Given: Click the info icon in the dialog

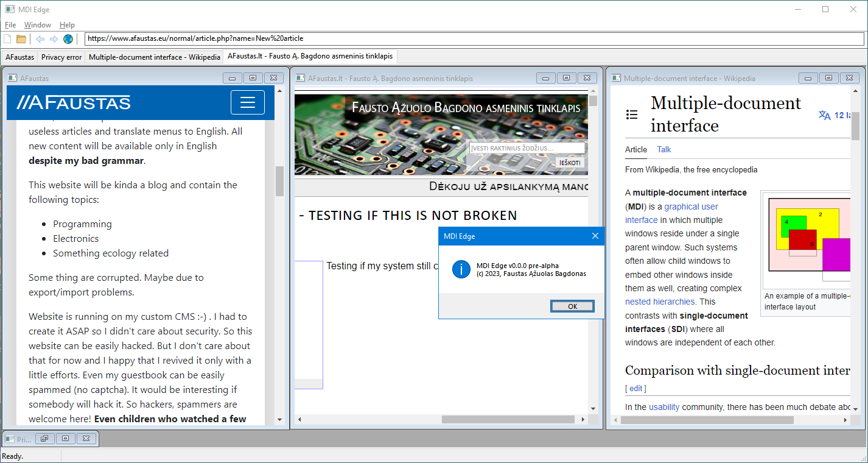Looking at the screenshot, I should [461, 269].
